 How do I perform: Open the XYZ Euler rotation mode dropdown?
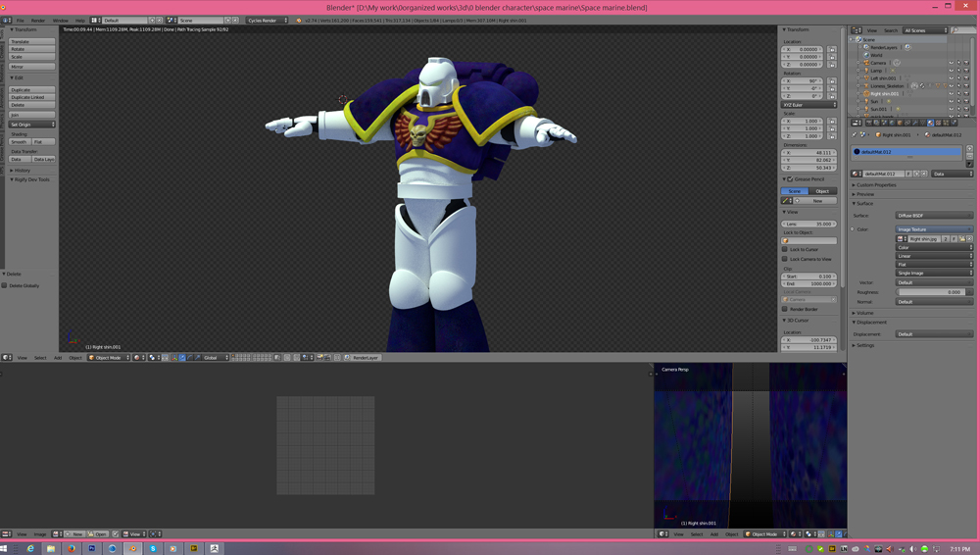pyautogui.click(x=808, y=105)
